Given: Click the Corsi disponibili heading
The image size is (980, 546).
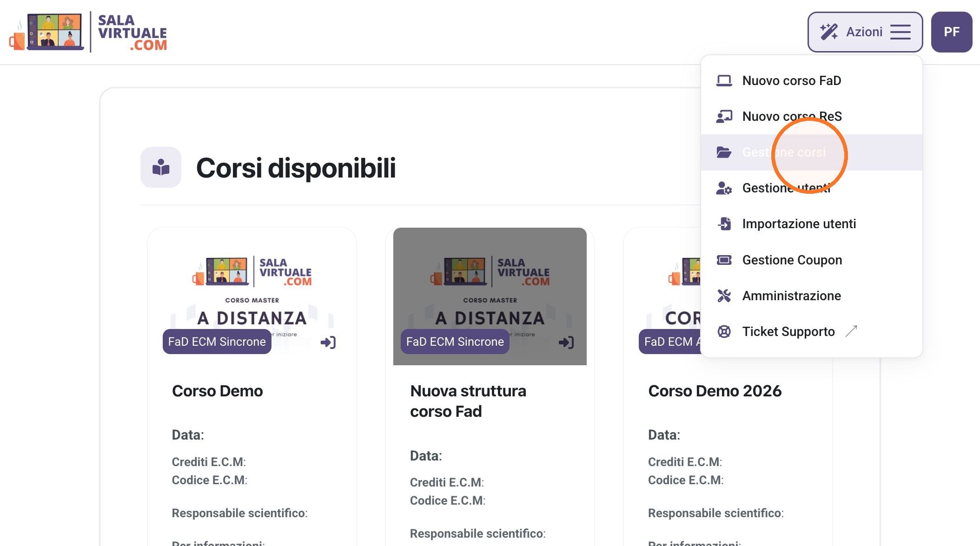Looking at the screenshot, I should pos(296,168).
